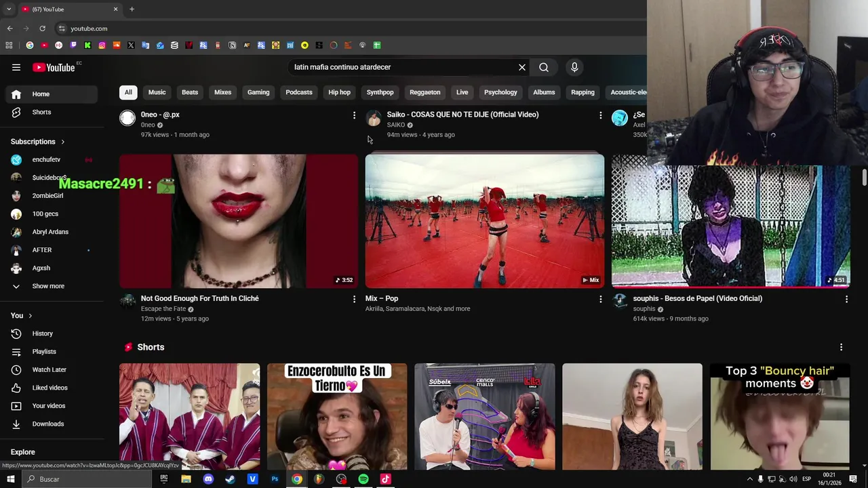The height and width of the screenshot is (488, 868).
Task: Open Downloads in the sidebar
Action: [x=52, y=424]
